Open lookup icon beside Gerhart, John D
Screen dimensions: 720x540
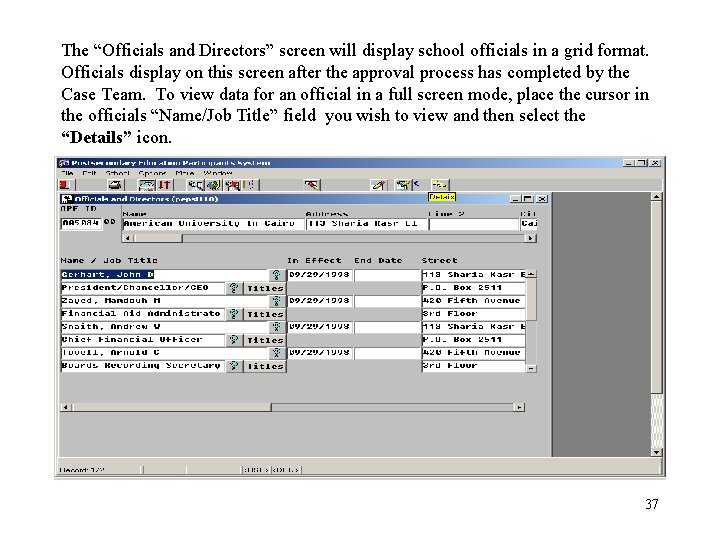276,275
